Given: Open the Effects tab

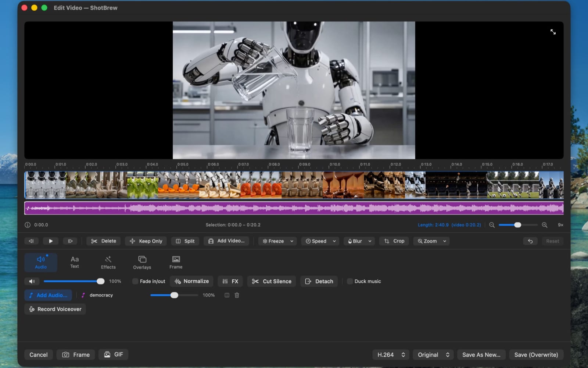Looking at the screenshot, I should tap(108, 262).
